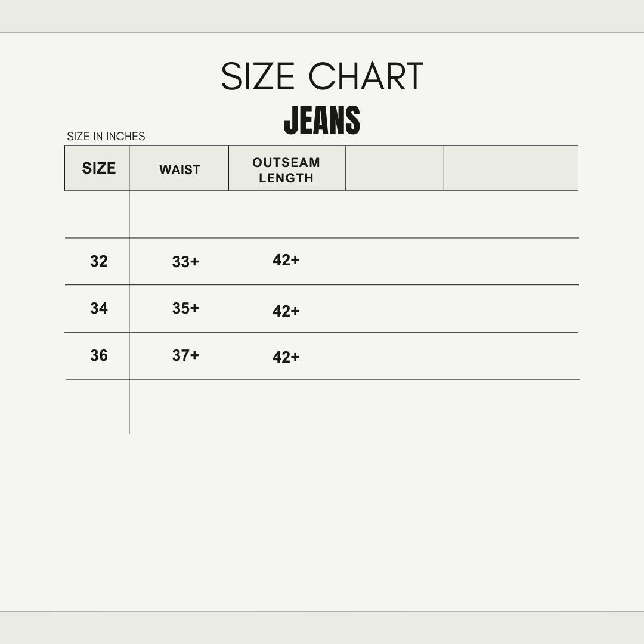Viewport: 644px width, 644px height.
Task: Select the OUTSEAM LENGTH column header
Action: 286,170
